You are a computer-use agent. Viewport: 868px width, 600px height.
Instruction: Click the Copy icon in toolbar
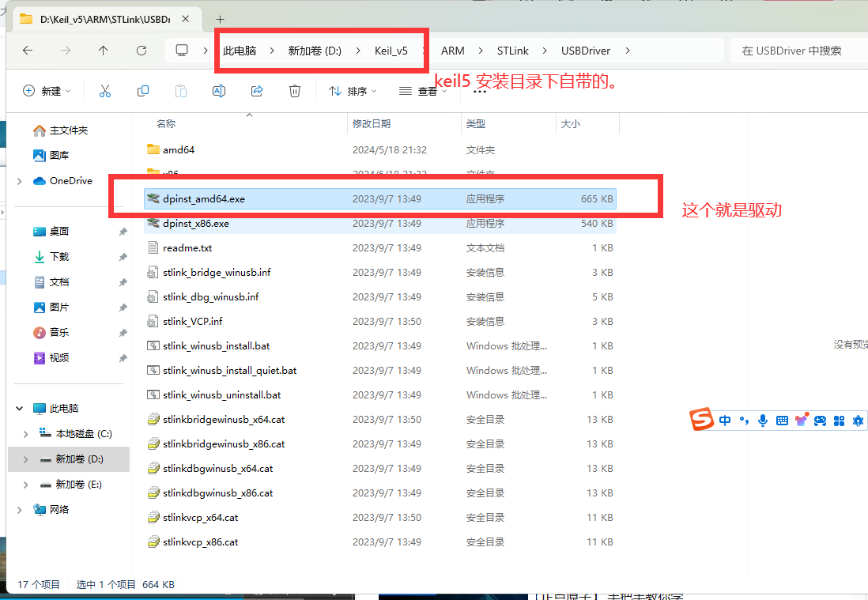143,91
